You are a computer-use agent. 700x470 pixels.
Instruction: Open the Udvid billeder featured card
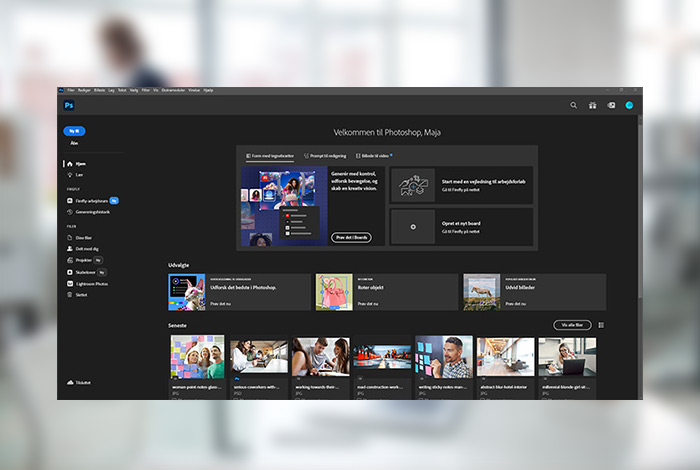(x=535, y=292)
